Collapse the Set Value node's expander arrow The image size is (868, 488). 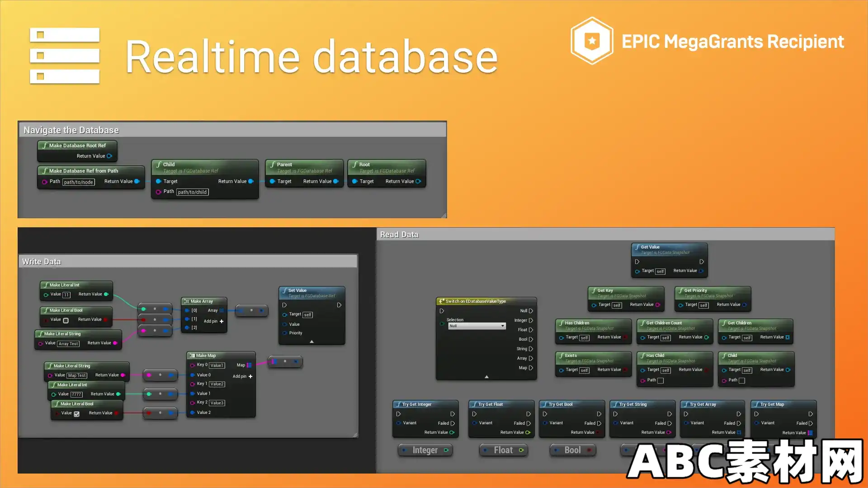pyautogui.click(x=311, y=342)
